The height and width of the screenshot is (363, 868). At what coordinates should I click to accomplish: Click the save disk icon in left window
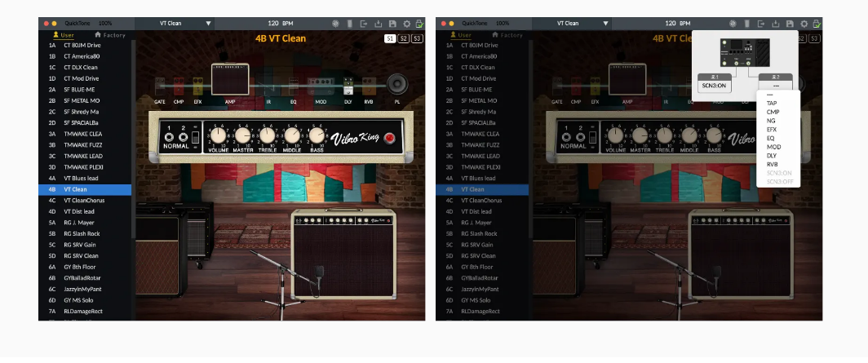click(x=392, y=24)
